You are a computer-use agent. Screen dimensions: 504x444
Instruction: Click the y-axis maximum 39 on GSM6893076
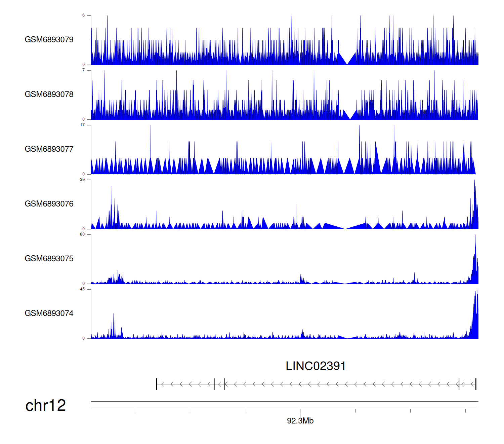point(82,180)
